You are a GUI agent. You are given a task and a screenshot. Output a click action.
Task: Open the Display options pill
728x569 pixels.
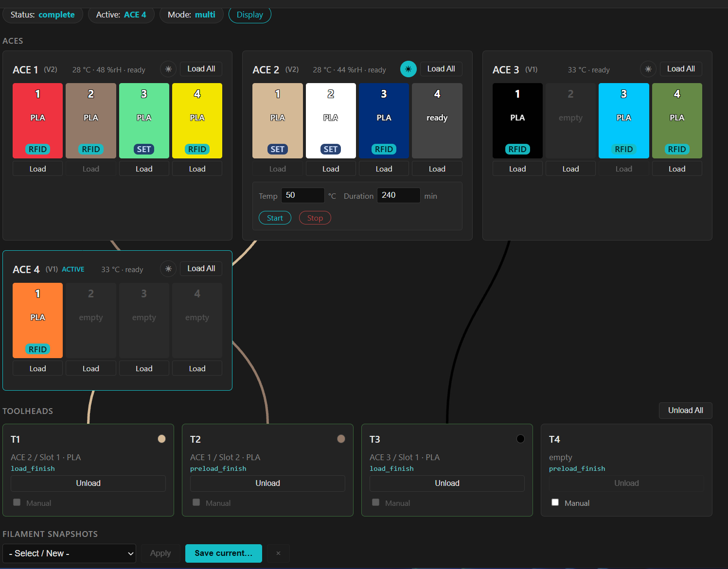pyautogui.click(x=250, y=15)
